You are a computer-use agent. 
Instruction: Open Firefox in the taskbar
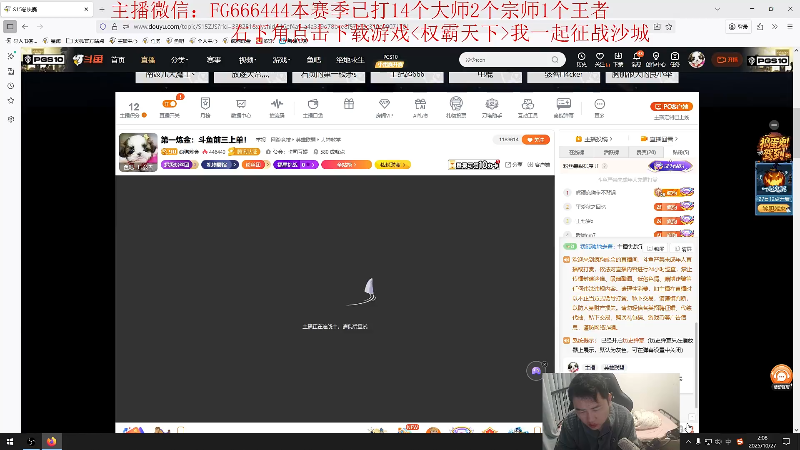coord(52,441)
